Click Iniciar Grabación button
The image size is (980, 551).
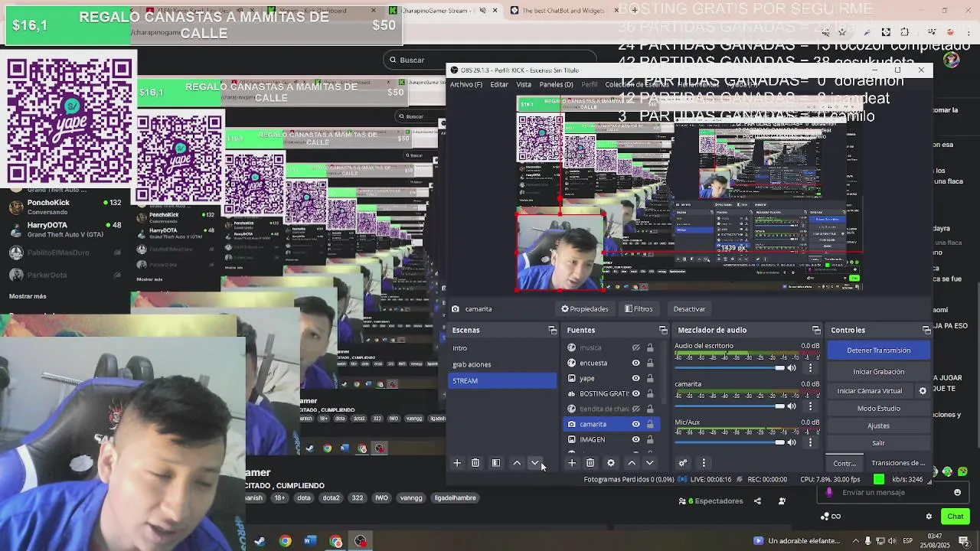pyautogui.click(x=879, y=372)
